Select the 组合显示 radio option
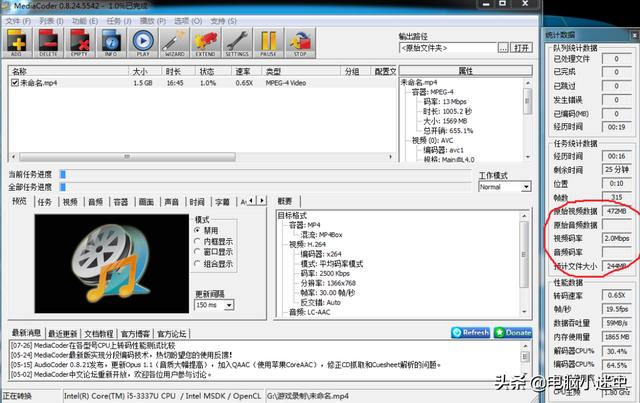The height and width of the screenshot is (403, 640). [198, 264]
